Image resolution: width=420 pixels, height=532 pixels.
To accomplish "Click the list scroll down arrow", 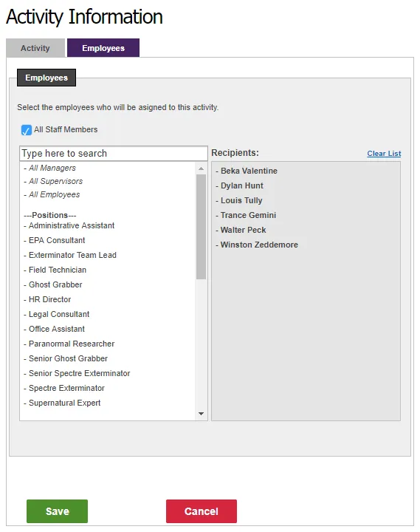I will pos(201,414).
